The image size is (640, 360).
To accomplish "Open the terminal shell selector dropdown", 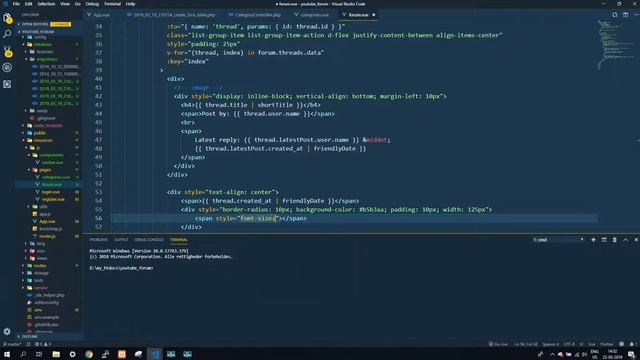I will (558, 240).
